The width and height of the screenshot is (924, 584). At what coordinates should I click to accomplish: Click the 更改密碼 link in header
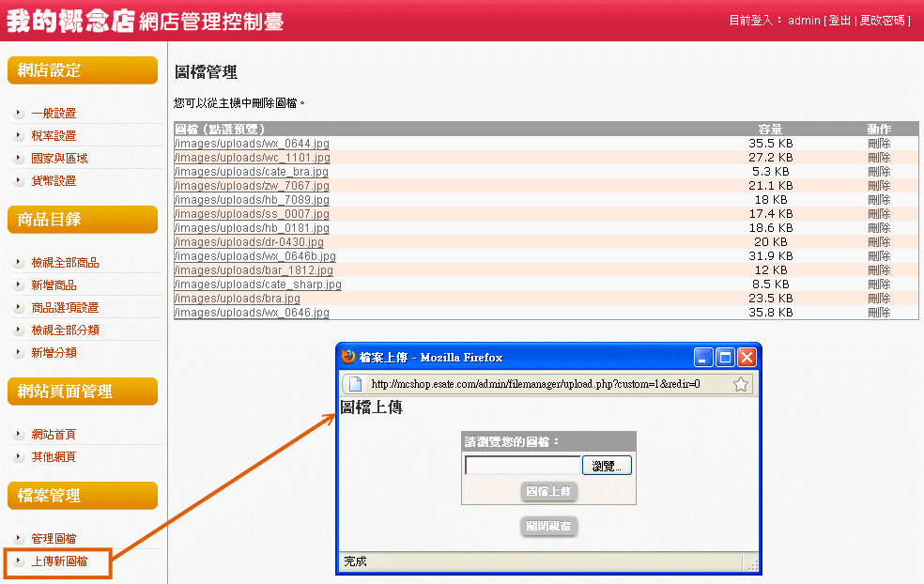883,21
